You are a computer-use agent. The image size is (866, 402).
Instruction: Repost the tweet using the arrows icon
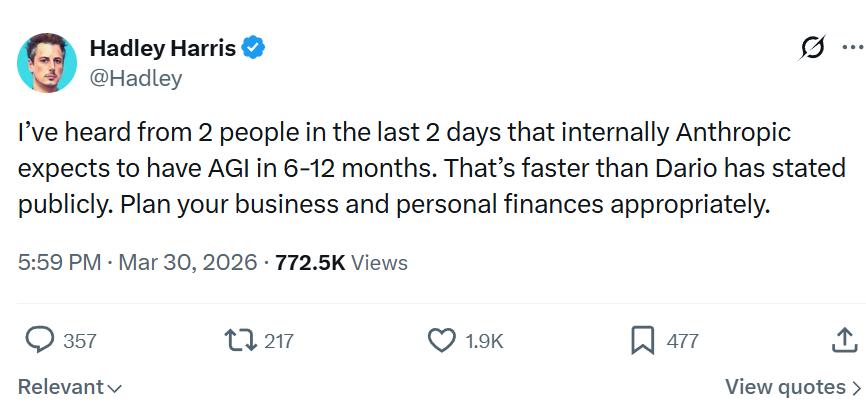coord(240,341)
